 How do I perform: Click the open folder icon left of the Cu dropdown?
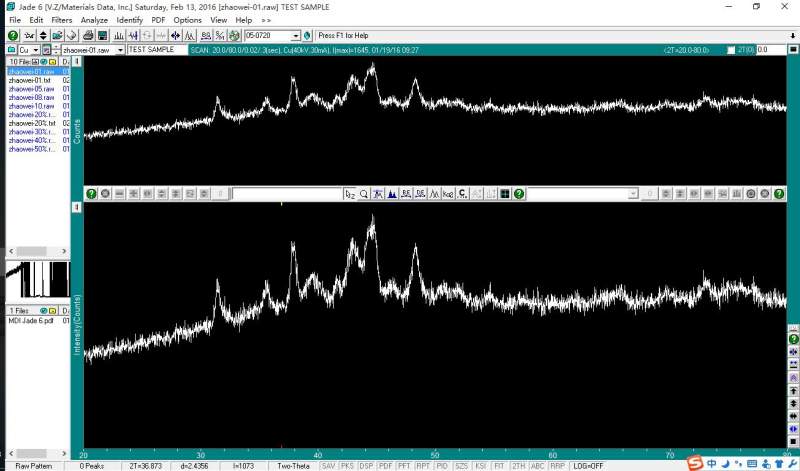[x=12, y=49]
